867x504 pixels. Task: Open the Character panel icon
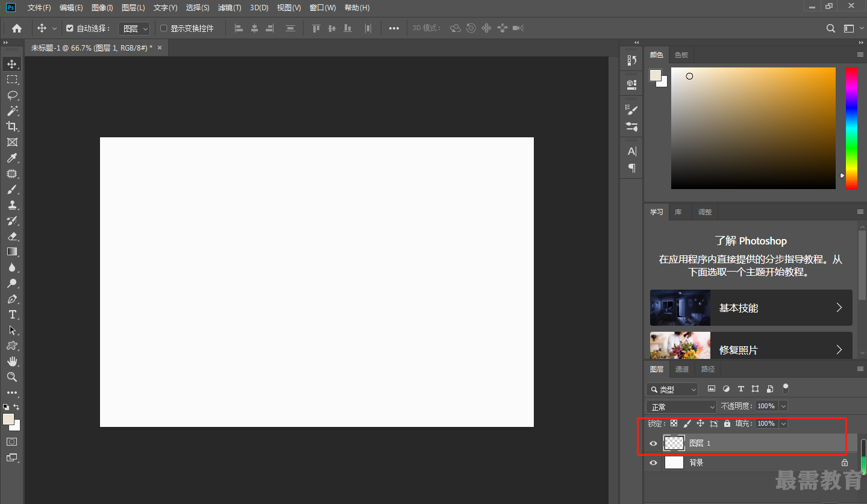631,151
